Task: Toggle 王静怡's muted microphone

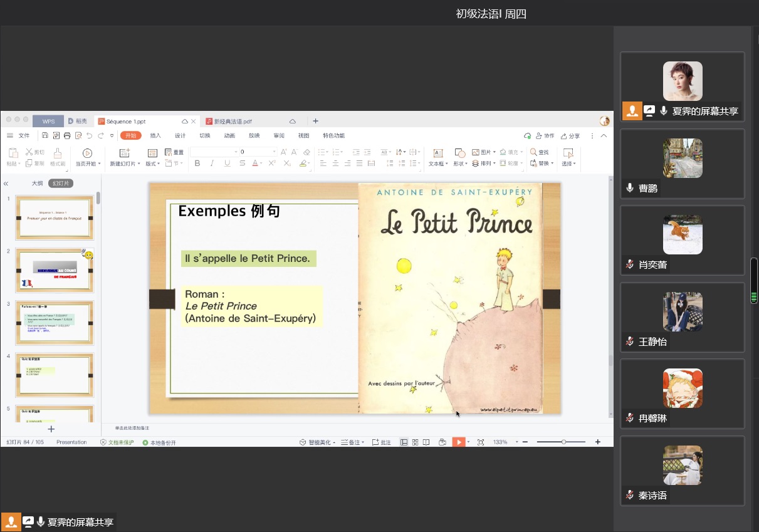Action: (x=630, y=342)
